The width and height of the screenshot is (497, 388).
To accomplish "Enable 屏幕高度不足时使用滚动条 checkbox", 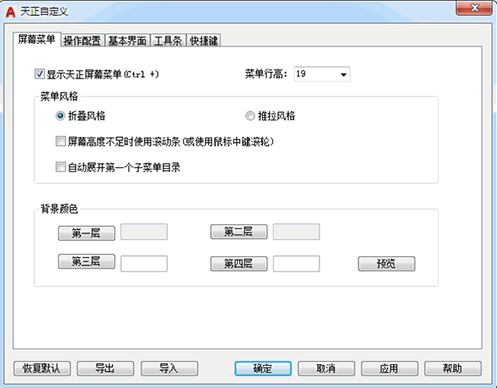I will point(60,141).
